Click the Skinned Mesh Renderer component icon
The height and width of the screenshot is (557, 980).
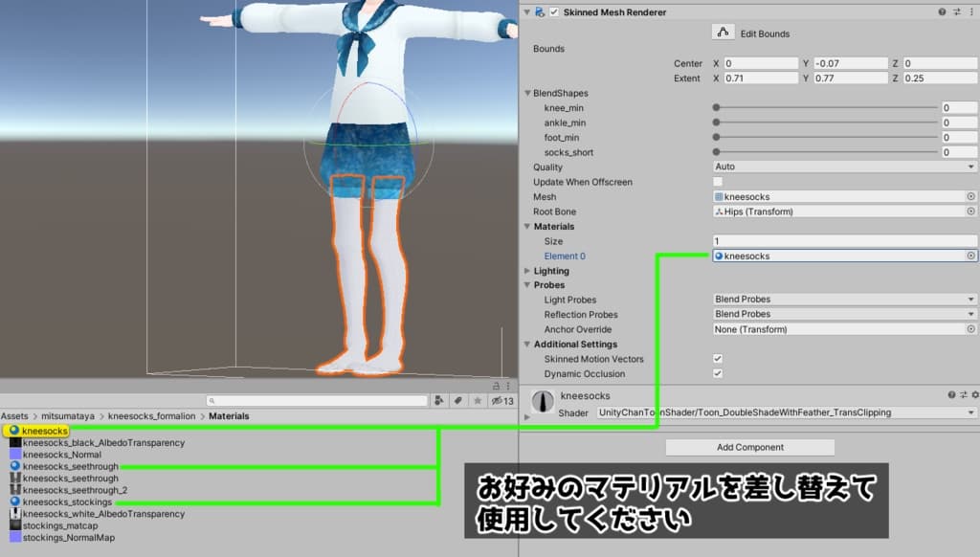click(540, 11)
